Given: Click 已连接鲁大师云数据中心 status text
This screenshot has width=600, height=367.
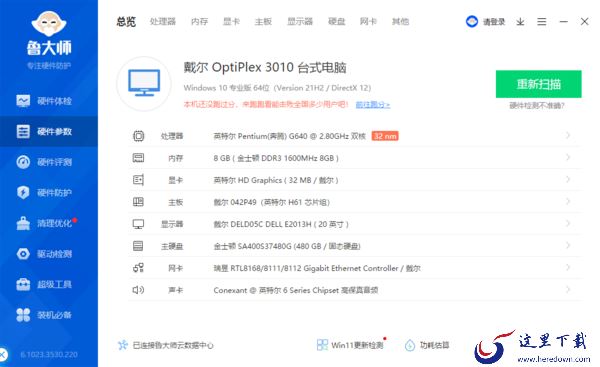Looking at the screenshot, I should (173, 345).
